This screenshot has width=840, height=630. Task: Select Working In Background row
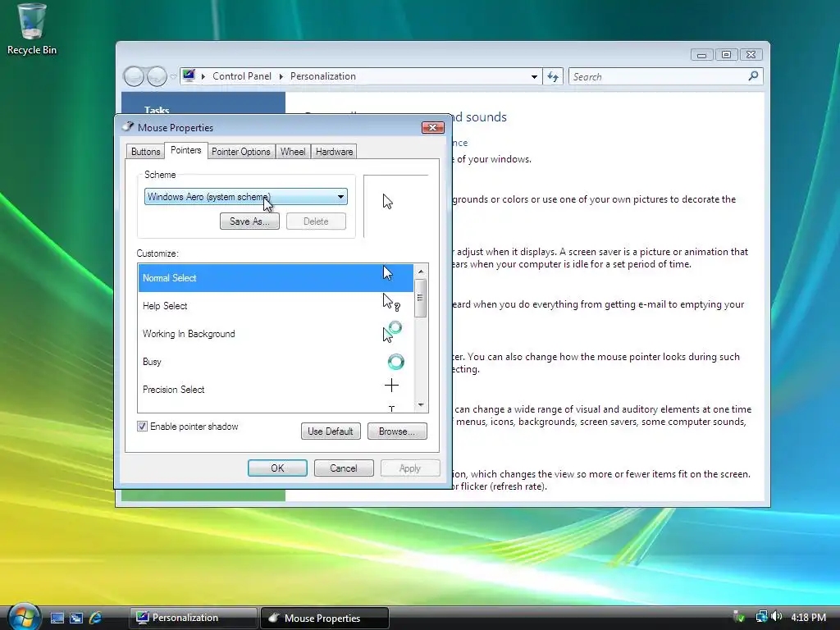pyautogui.click(x=276, y=334)
